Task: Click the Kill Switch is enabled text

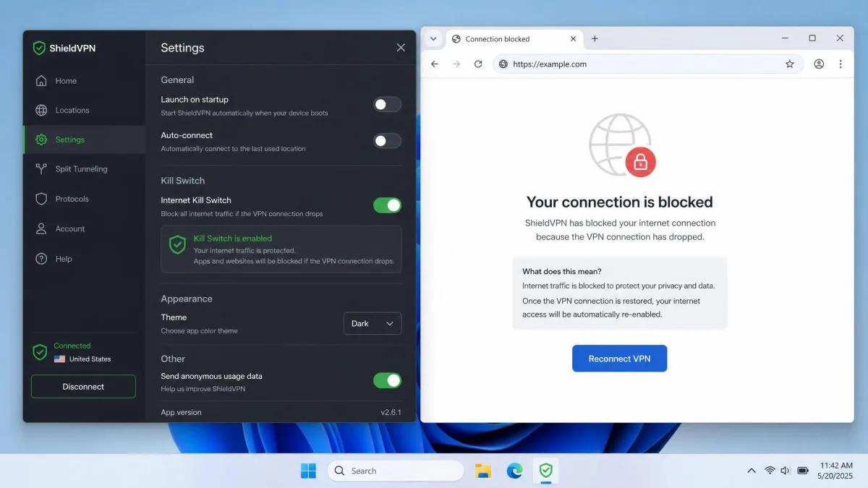Action: (x=233, y=238)
